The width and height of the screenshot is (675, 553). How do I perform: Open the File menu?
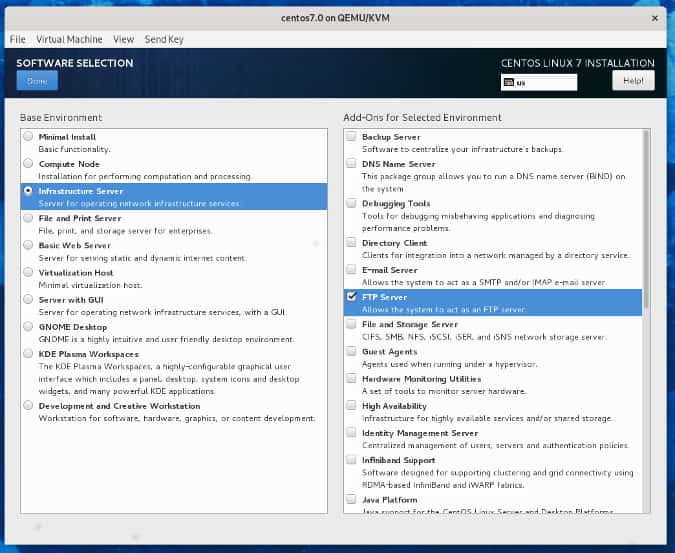tap(17, 39)
